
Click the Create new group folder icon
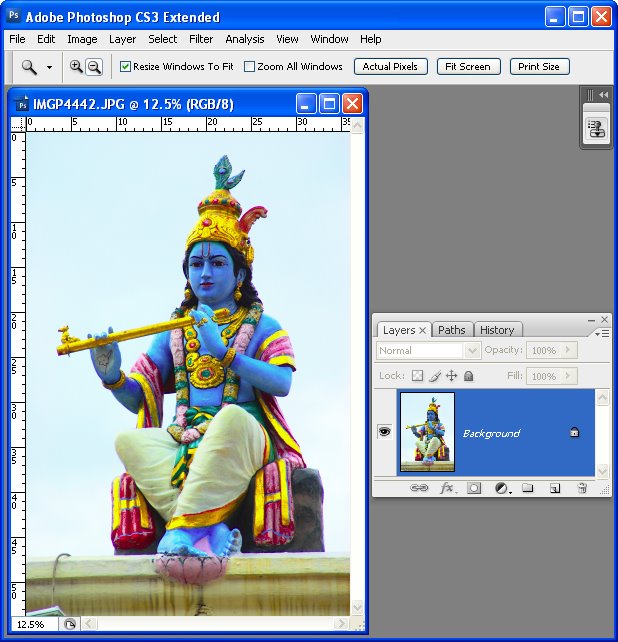click(528, 488)
